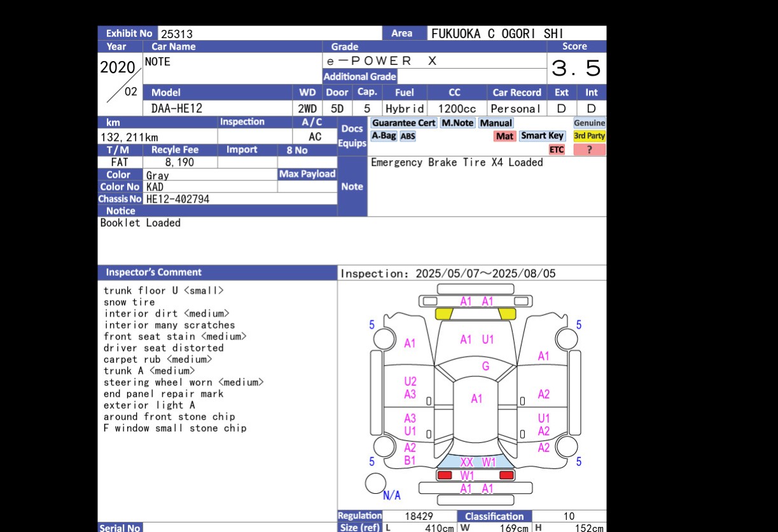Select the Smart Key badge
Viewport: 778px width, 532px height.
(x=542, y=136)
